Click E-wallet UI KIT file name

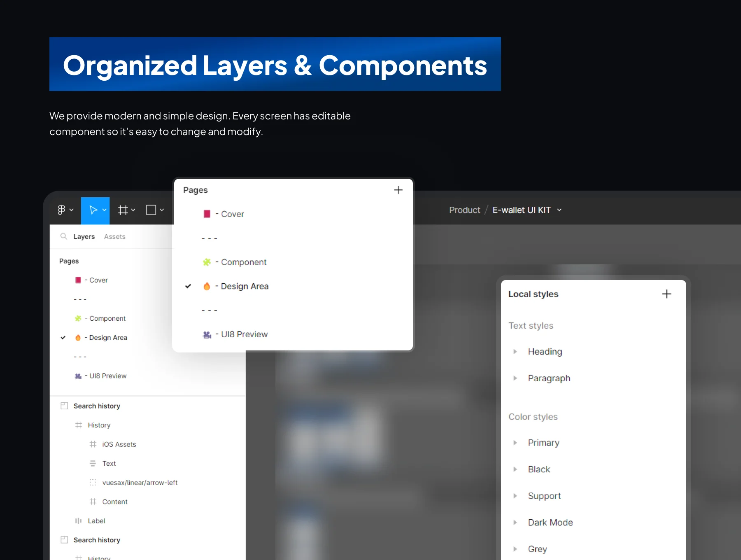coord(522,210)
